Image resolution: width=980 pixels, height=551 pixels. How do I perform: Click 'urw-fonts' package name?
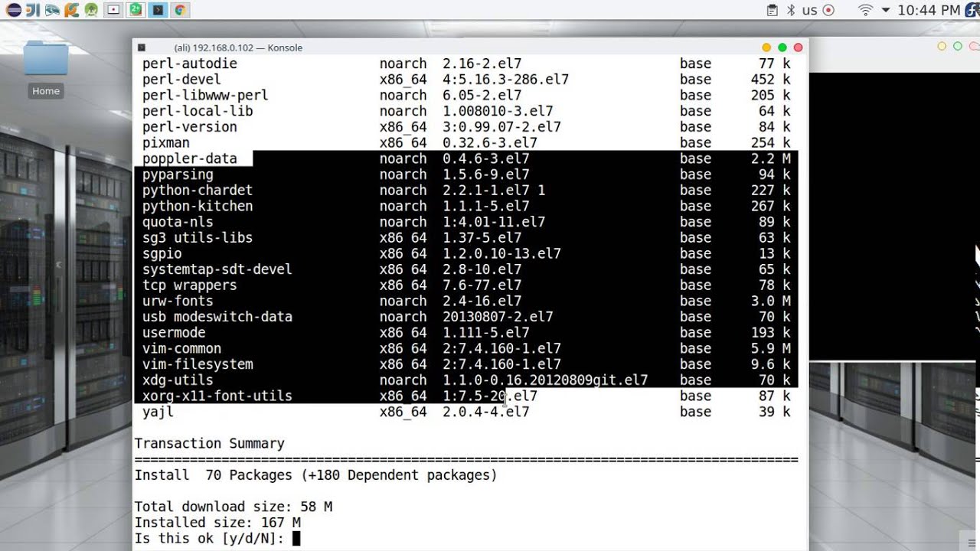click(x=178, y=302)
